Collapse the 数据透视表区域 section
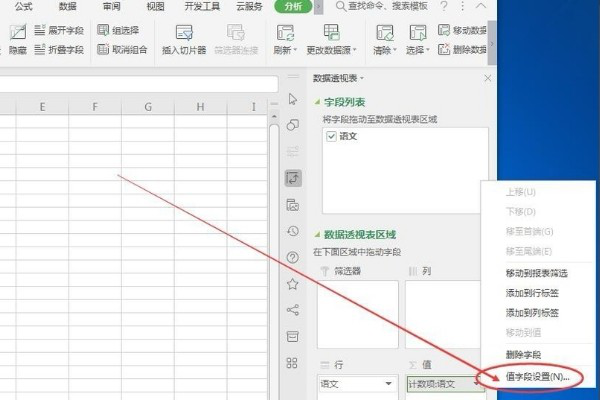Image resolution: width=600 pixels, height=400 pixels. click(317, 234)
